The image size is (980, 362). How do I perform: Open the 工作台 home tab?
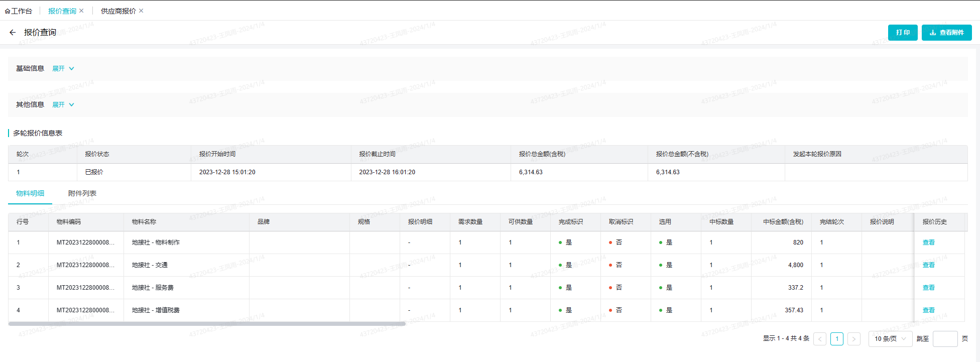pos(19,11)
